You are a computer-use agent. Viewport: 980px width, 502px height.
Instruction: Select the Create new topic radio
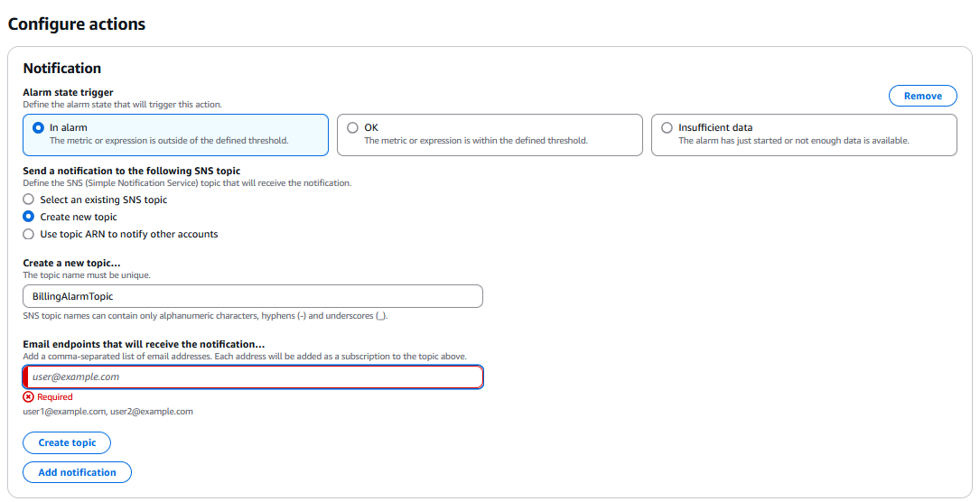point(29,217)
